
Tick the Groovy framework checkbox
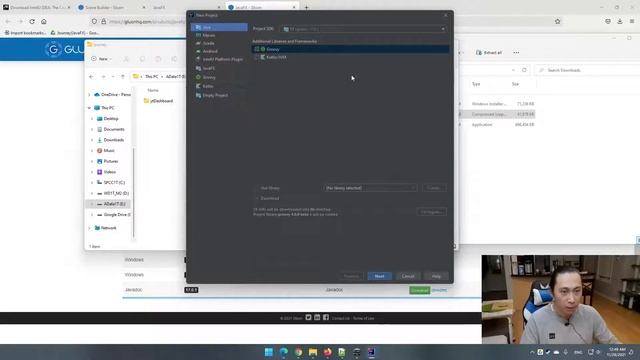coord(257,49)
